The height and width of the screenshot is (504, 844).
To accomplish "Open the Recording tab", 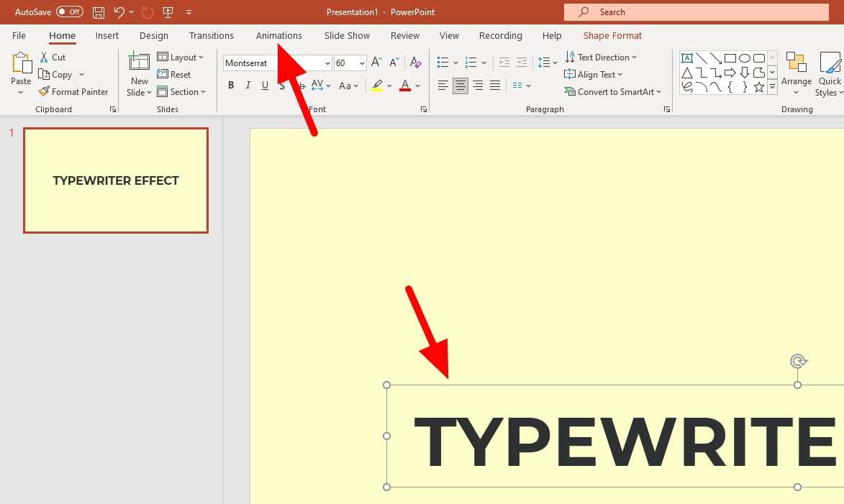I will [501, 35].
